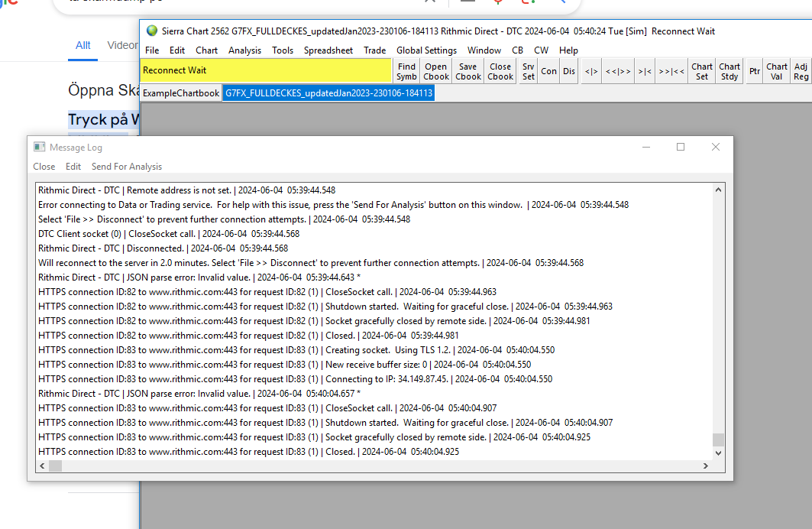Viewport: 812px width, 529px height.
Task: Open the Global Settings menu
Action: tap(427, 50)
